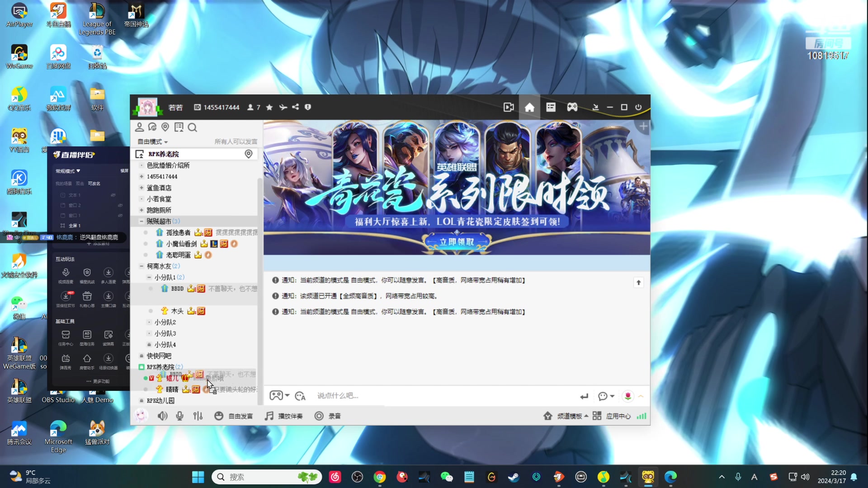
Task: Toggle visibility of 窗口 2 source
Action: click(x=120, y=205)
